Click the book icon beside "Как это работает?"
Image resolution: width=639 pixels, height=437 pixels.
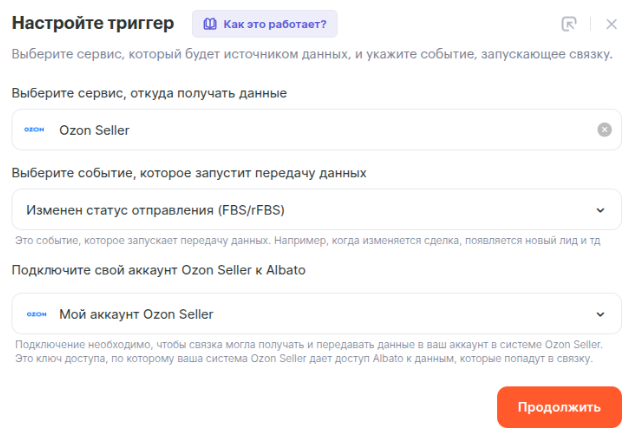pyautogui.click(x=211, y=23)
